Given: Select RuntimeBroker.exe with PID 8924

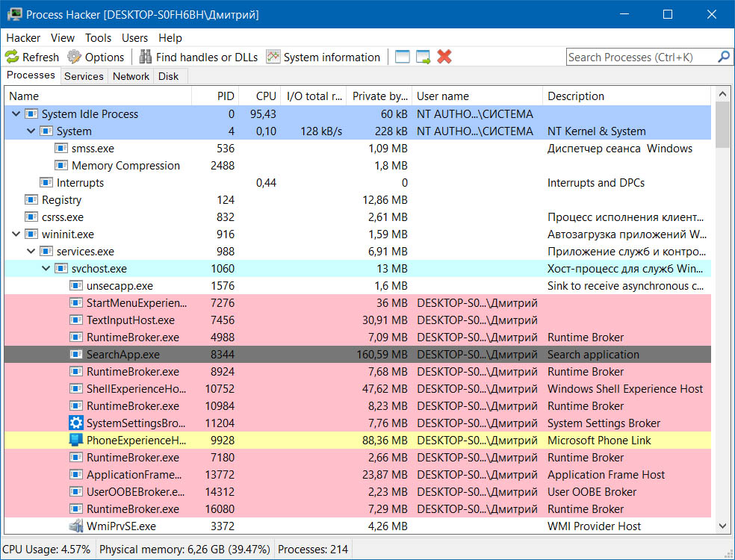Looking at the screenshot, I should [358, 372].
